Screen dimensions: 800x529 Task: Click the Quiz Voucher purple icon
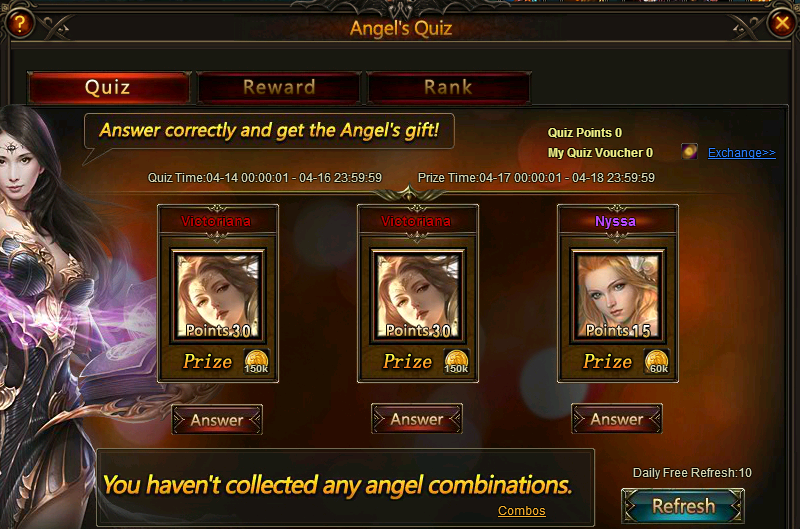(689, 152)
